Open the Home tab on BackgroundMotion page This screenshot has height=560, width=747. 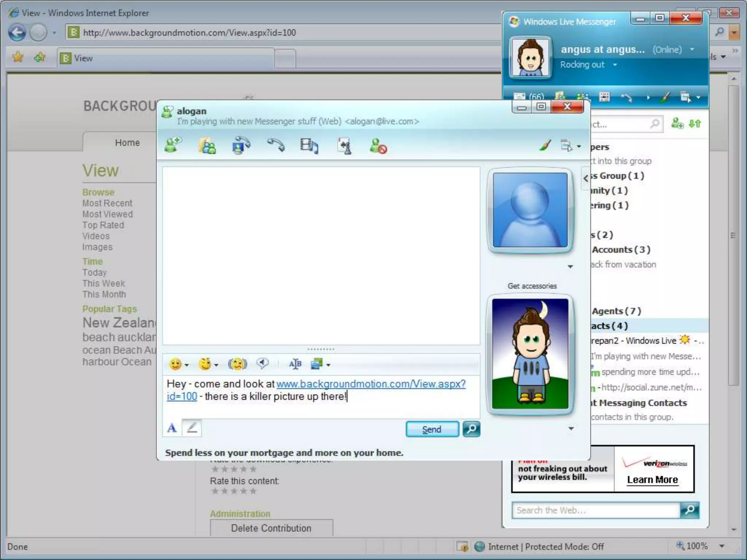coord(127,143)
